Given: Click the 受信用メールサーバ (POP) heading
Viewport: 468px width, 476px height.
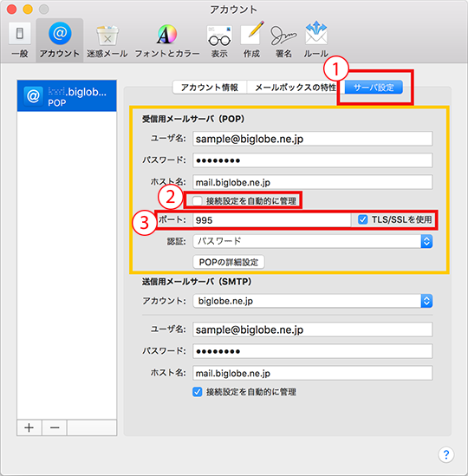Looking at the screenshot, I should tap(193, 119).
